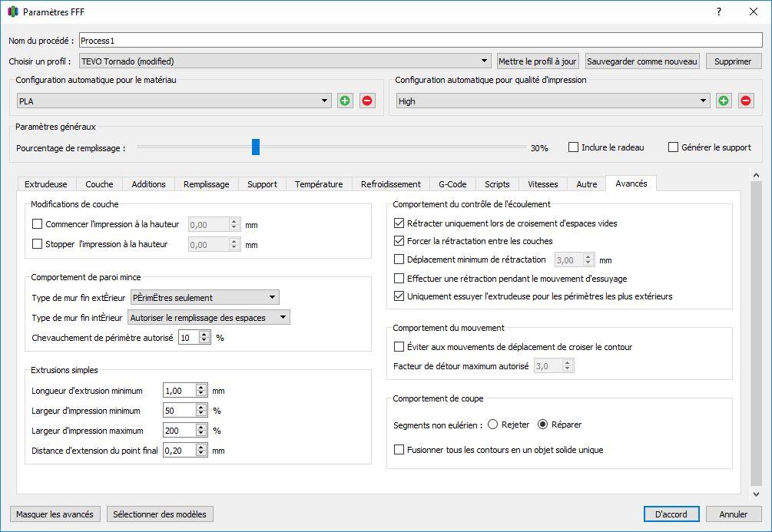Select Réparer for non-Eulerian segments
The height and width of the screenshot is (532, 772).
tap(542, 425)
